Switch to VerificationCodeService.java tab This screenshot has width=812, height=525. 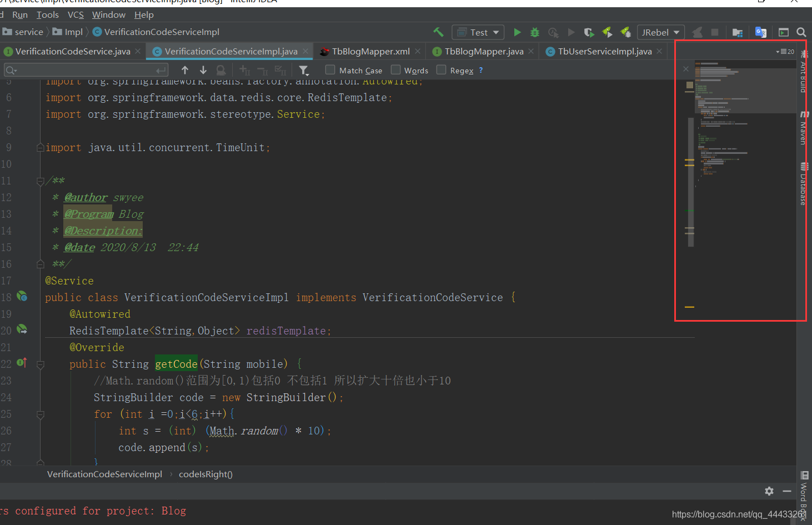coord(73,51)
